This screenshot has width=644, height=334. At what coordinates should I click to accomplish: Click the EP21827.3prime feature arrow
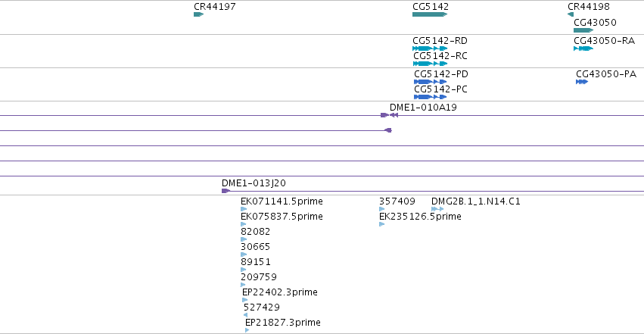tap(247, 330)
